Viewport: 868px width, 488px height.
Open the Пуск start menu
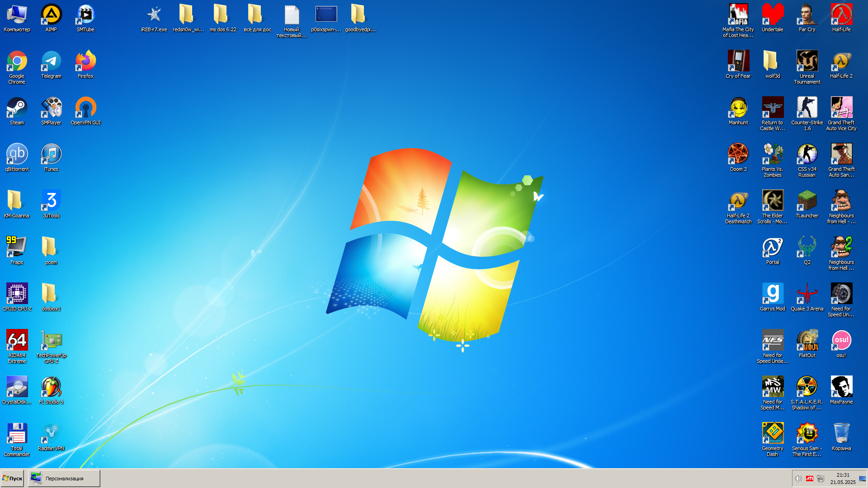[x=13, y=479]
